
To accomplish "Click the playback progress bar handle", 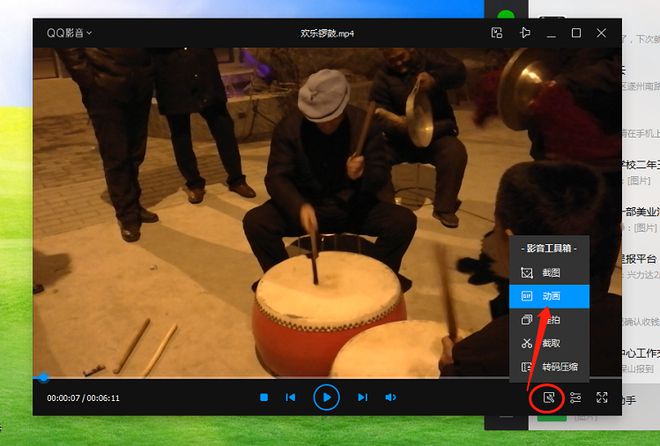I will (x=43, y=377).
